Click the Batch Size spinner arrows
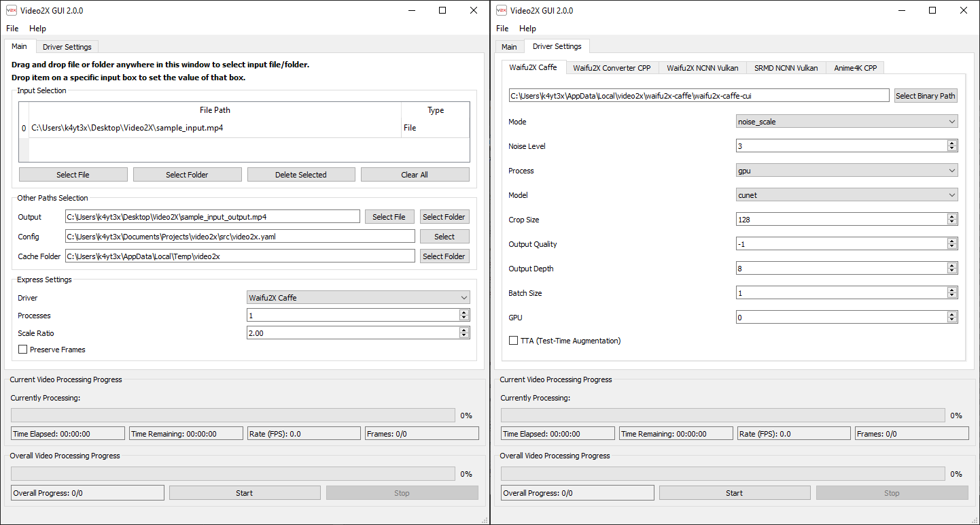Screen dimensions: 980x525 tap(952, 293)
